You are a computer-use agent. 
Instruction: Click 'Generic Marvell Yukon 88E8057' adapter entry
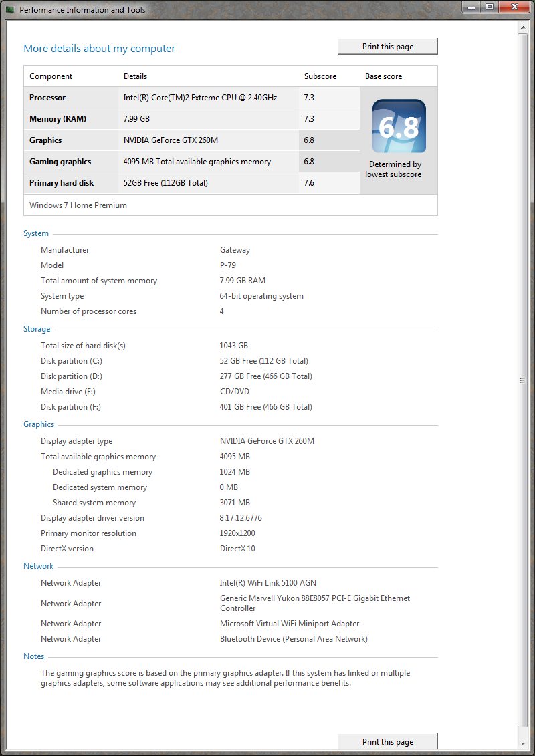point(315,603)
